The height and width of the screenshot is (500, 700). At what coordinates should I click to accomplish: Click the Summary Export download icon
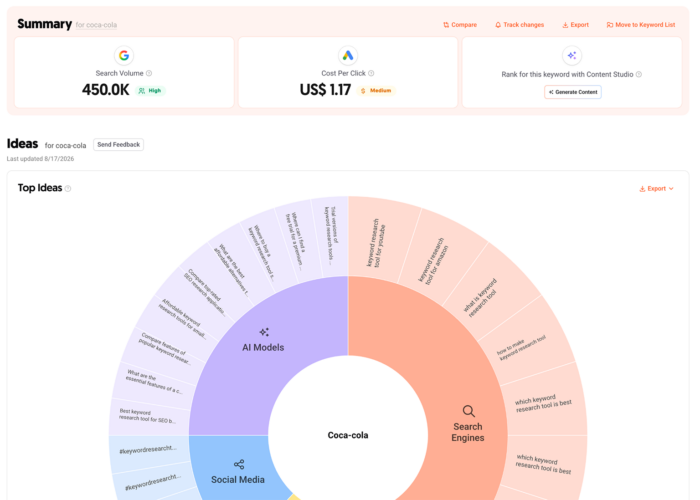[x=565, y=25]
